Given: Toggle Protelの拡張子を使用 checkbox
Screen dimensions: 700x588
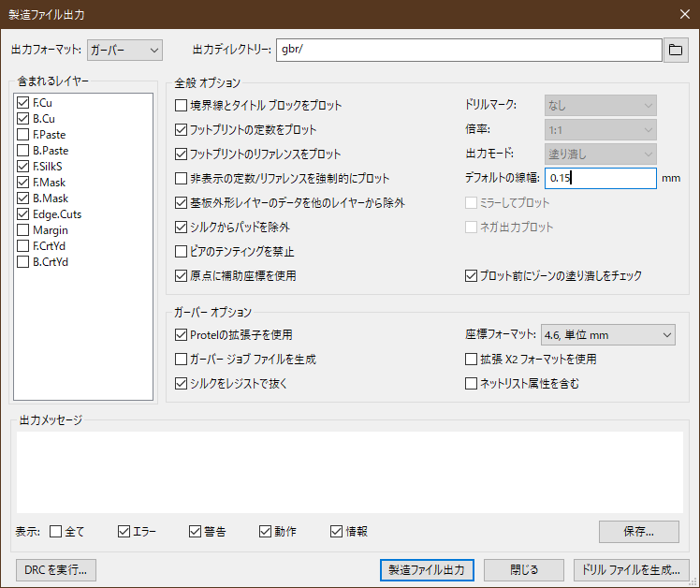Looking at the screenshot, I should (x=181, y=334).
